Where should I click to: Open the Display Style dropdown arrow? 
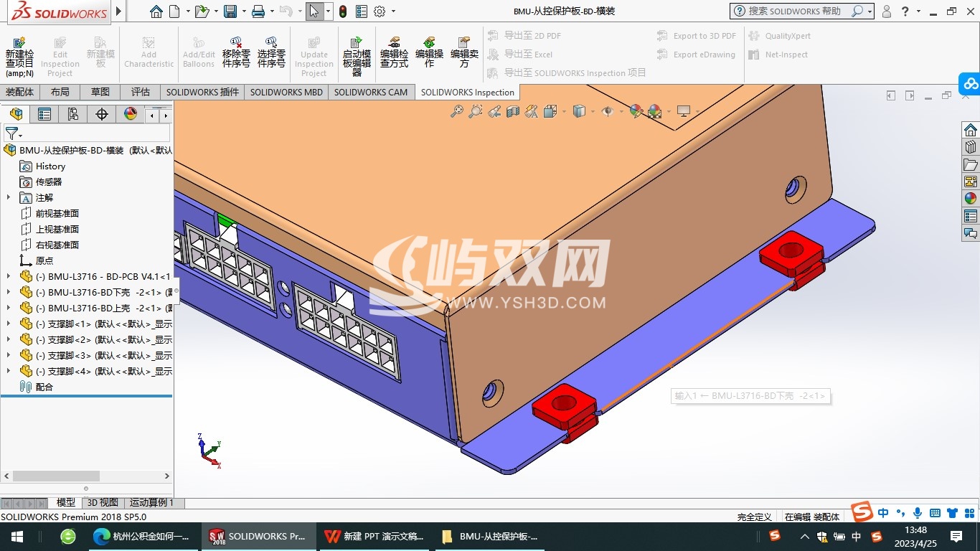(593, 111)
